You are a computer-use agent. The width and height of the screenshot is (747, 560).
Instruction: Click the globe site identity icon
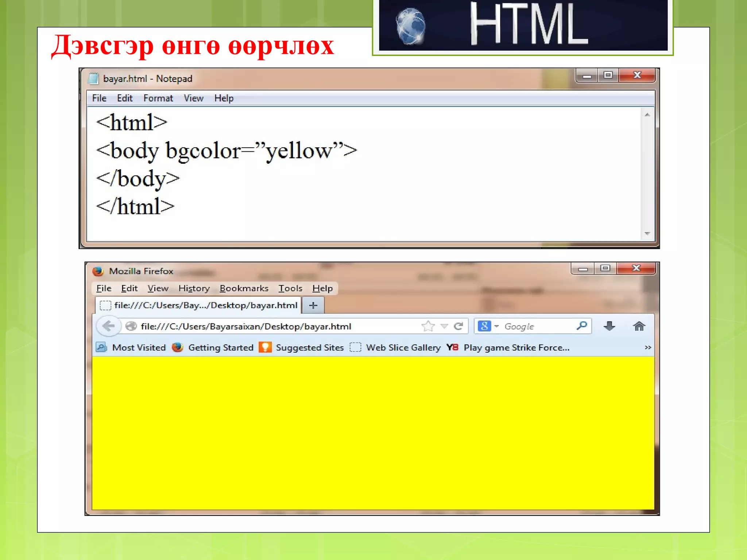(x=131, y=326)
